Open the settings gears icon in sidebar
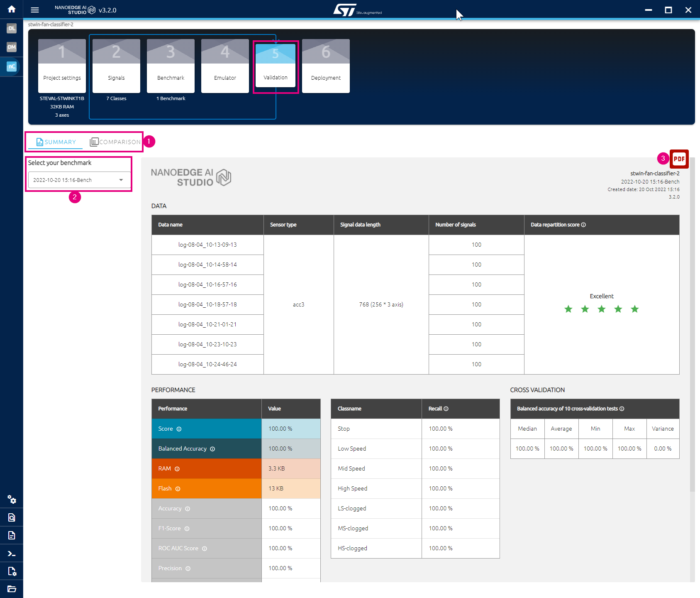This screenshot has width=700, height=598. [12, 500]
